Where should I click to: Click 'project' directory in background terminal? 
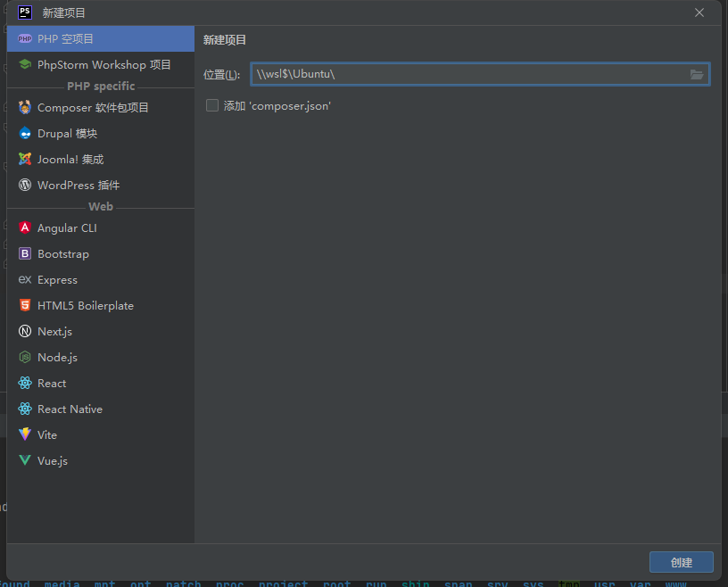point(283,583)
